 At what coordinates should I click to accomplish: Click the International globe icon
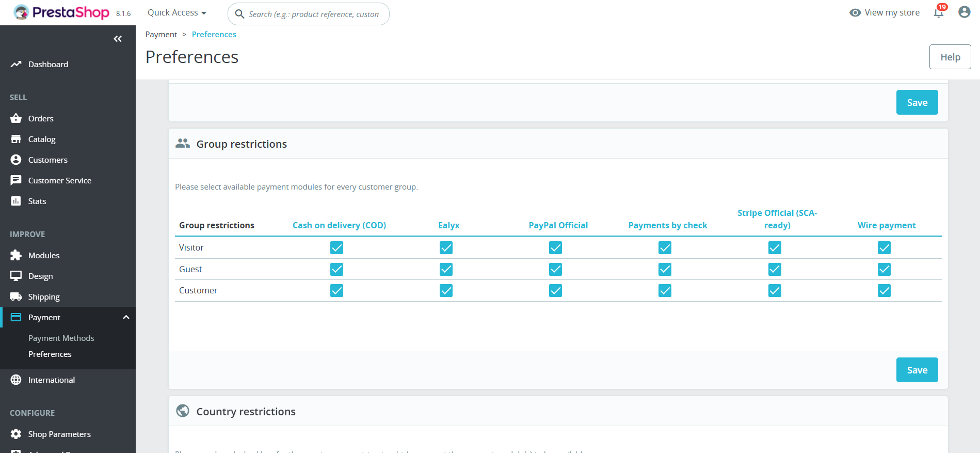(x=16, y=380)
